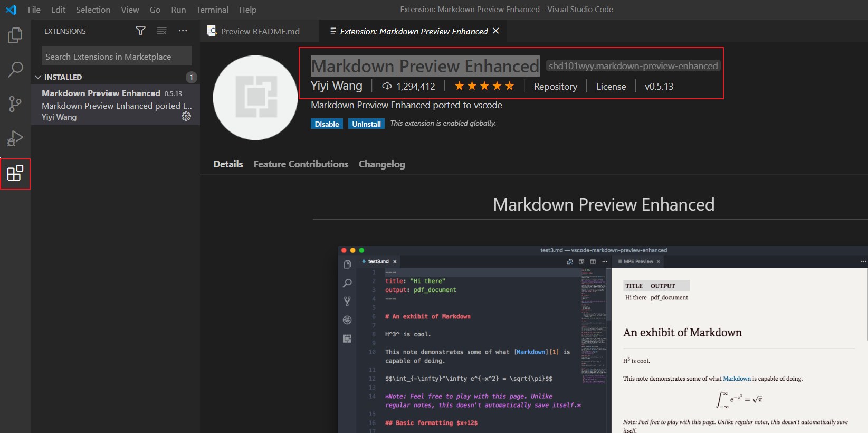The width and height of the screenshot is (868, 433).
Task: Focus the Search Extensions in Marketplace field
Action: pos(117,57)
